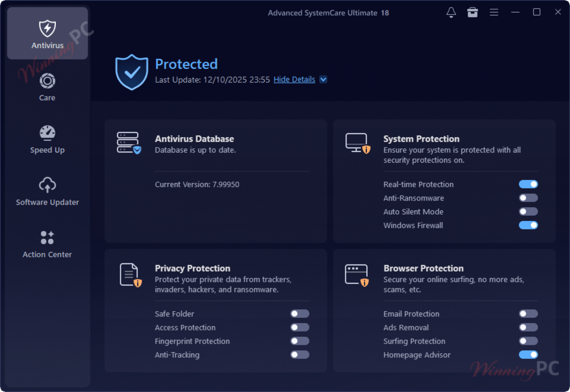Enable Fingerprint Protection toggle

click(x=300, y=341)
